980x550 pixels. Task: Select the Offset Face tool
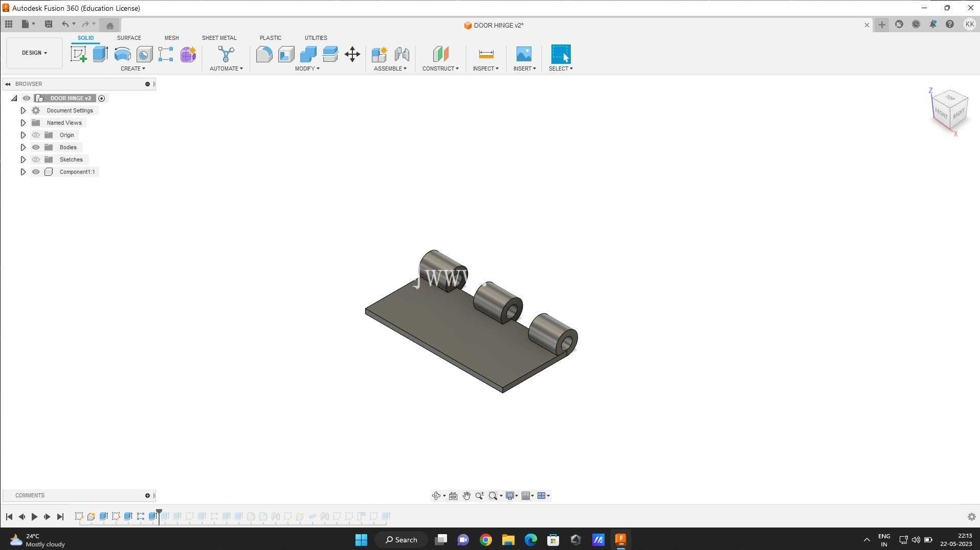(330, 54)
